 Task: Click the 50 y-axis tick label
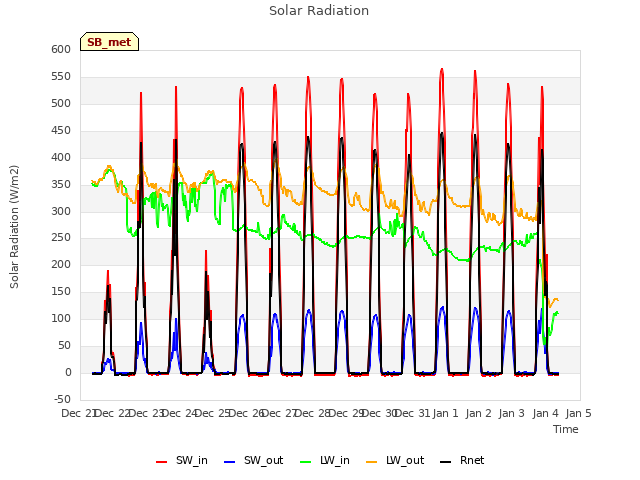point(64,345)
